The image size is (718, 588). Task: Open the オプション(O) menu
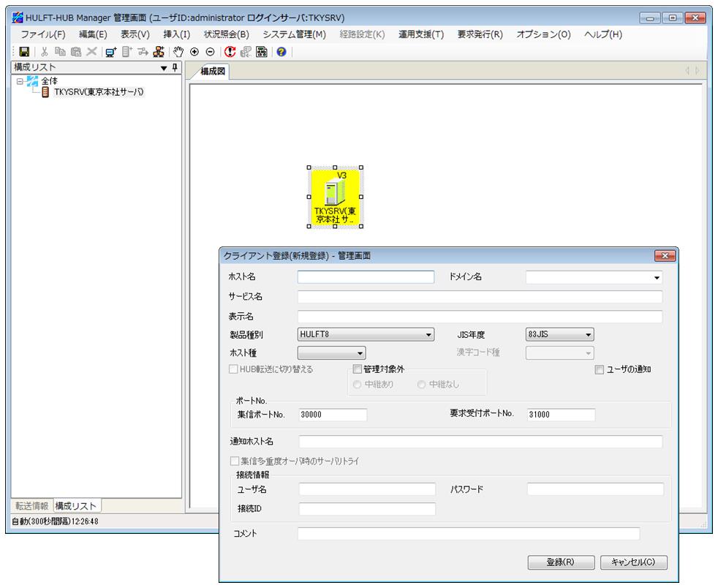[x=543, y=34]
